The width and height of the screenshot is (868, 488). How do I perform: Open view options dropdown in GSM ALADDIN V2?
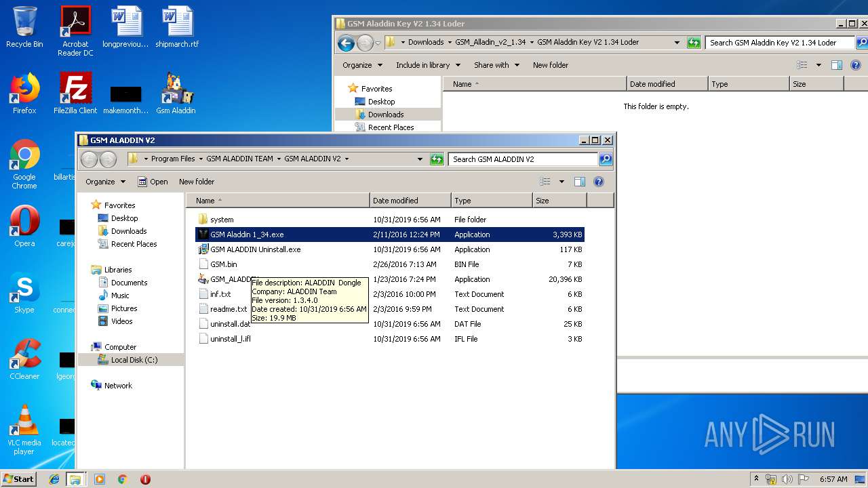click(561, 182)
